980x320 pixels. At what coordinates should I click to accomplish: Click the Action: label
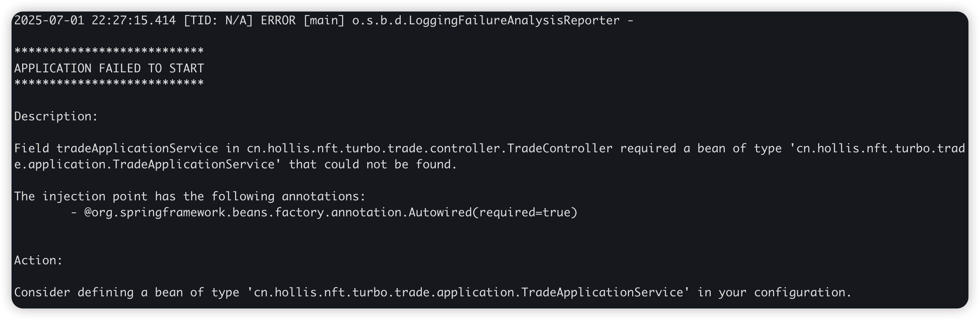[38, 260]
